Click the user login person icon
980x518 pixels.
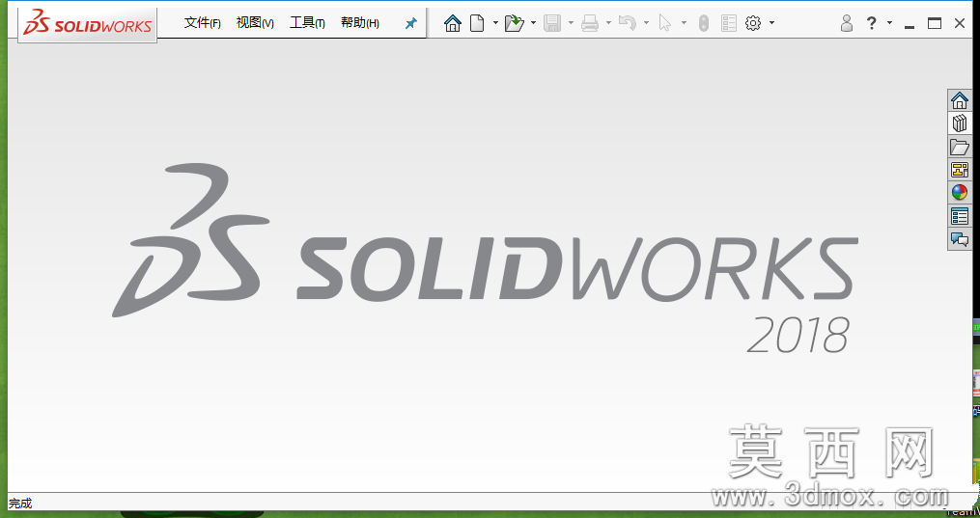coord(846,24)
